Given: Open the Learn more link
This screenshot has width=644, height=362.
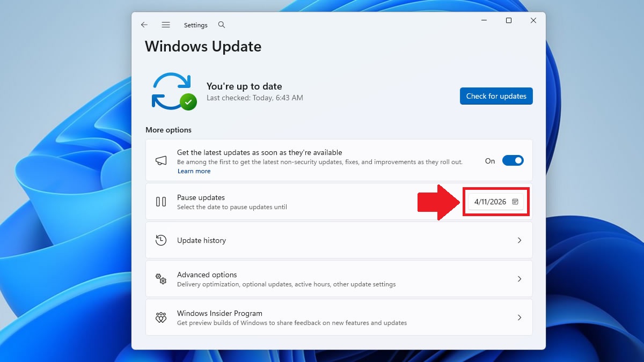Looking at the screenshot, I should click(x=194, y=171).
